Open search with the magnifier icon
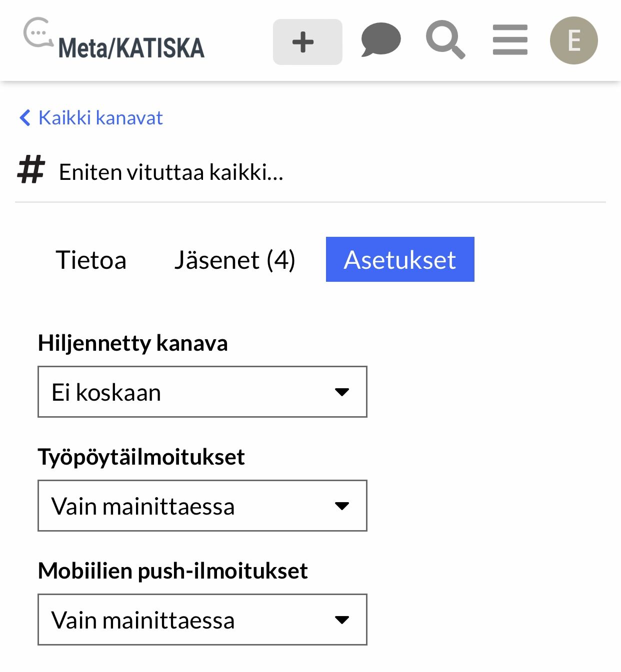 click(445, 39)
